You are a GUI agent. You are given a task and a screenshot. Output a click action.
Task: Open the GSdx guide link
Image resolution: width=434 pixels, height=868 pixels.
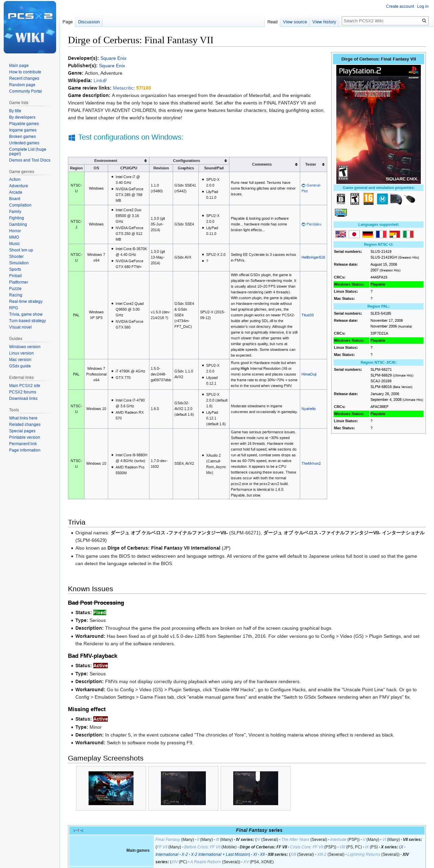[20, 366]
